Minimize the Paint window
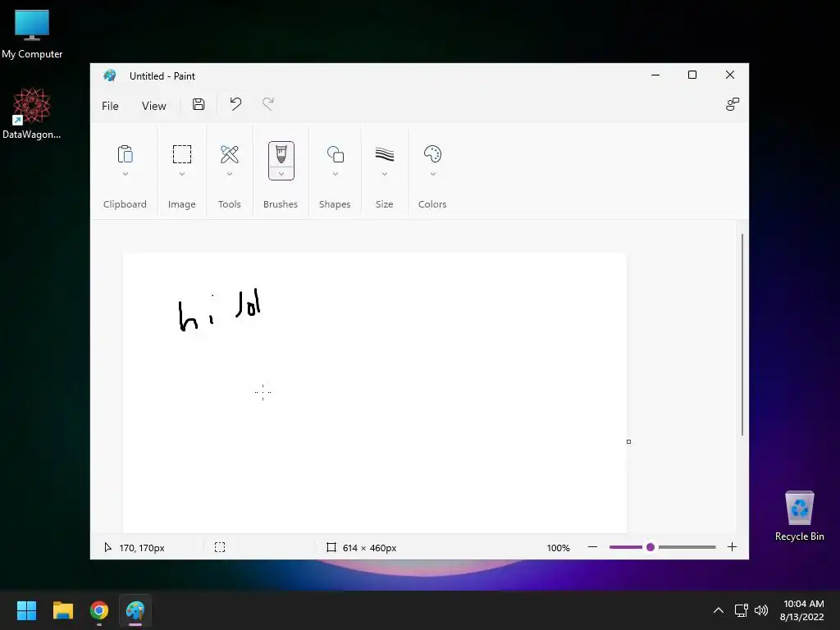Viewport: 840px width, 630px height. 655,75
